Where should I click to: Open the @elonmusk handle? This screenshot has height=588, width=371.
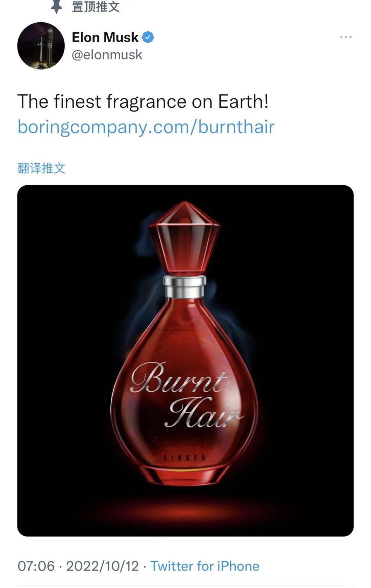(x=107, y=55)
